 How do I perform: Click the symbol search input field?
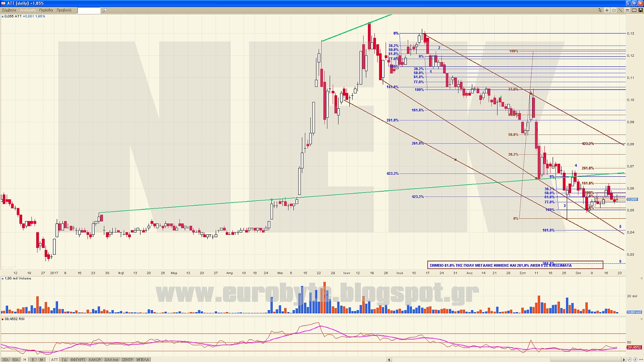click(89, 10)
